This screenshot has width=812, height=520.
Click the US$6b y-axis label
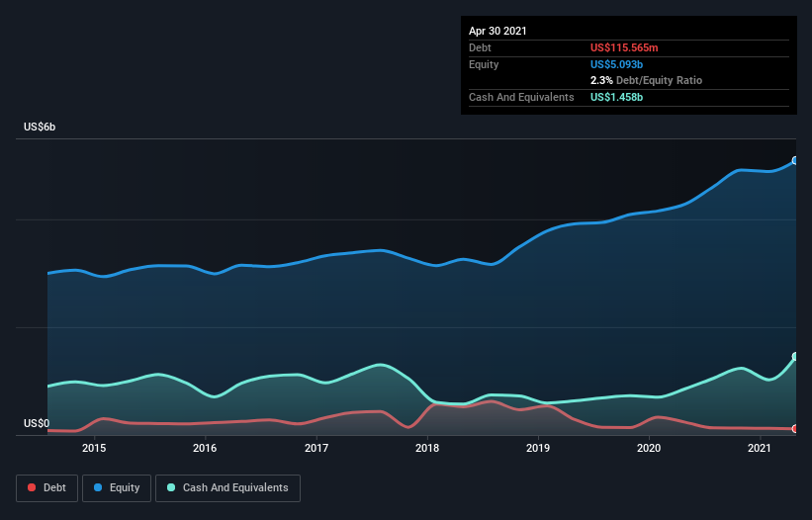pos(40,128)
